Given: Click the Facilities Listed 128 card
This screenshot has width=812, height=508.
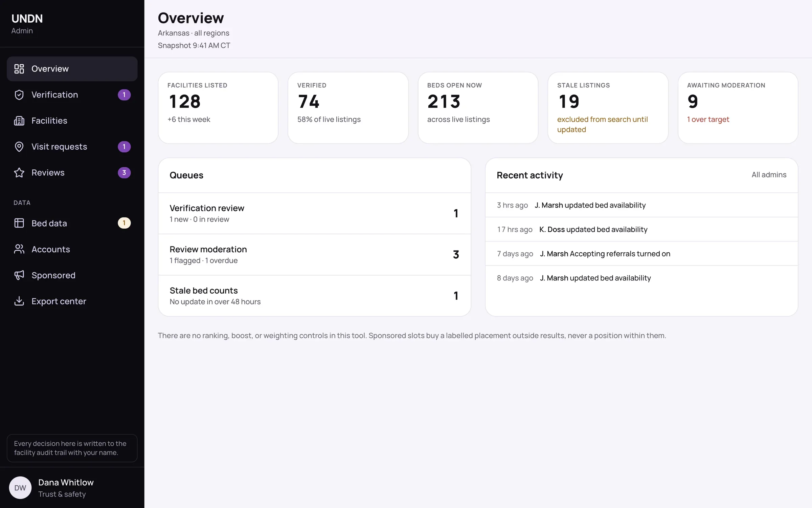Looking at the screenshot, I should (218, 108).
